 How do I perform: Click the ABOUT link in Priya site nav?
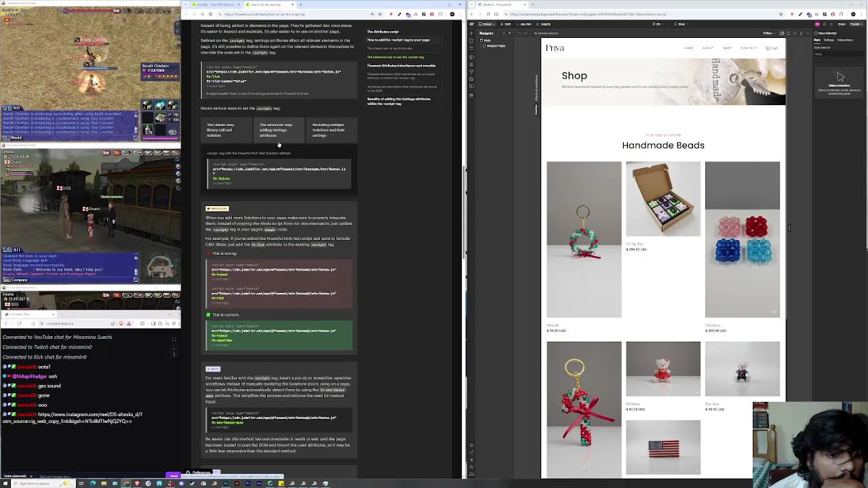708,48
